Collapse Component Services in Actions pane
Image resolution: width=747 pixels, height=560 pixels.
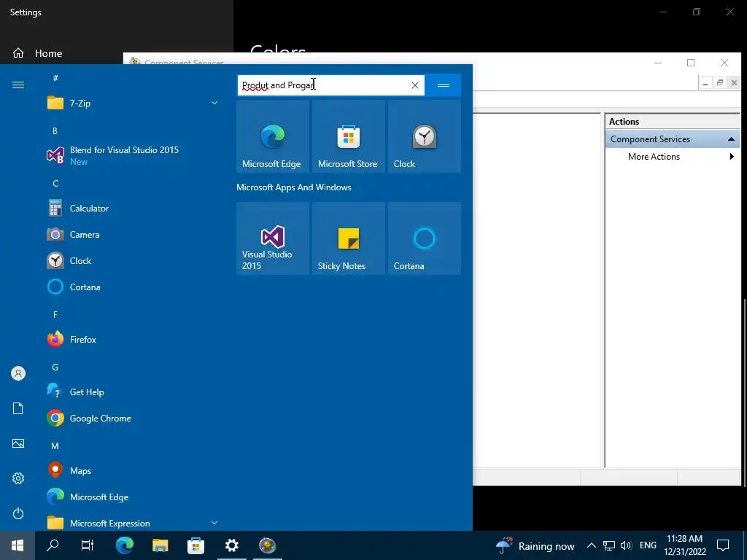point(731,139)
